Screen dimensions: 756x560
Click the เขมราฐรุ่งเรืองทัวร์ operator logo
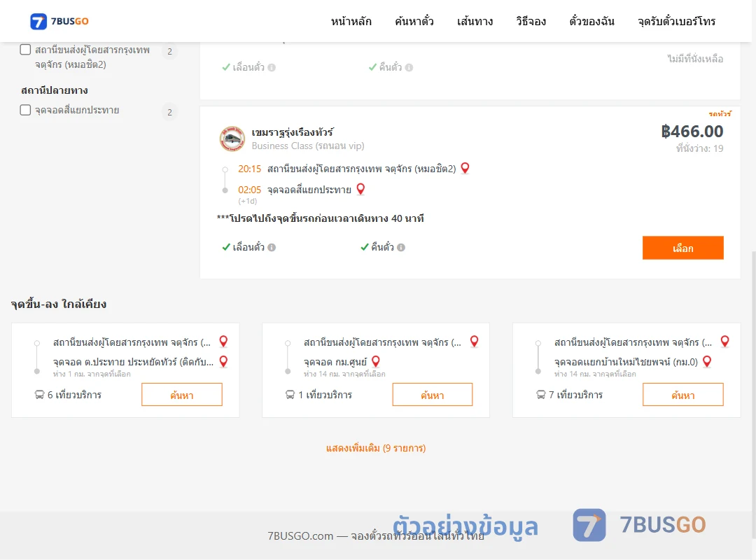pyautogui.click(x=232, y=139)
